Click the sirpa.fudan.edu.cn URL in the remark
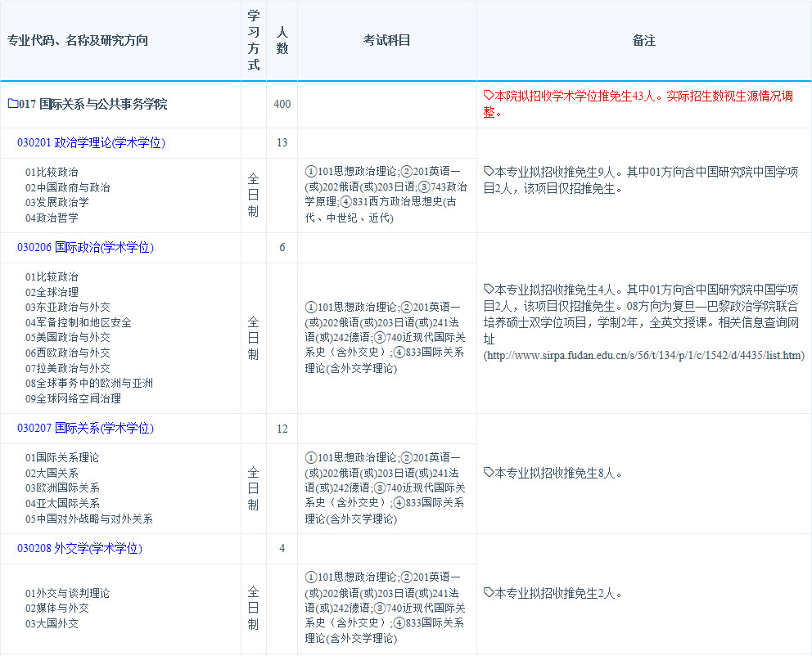 coord(643,356)
